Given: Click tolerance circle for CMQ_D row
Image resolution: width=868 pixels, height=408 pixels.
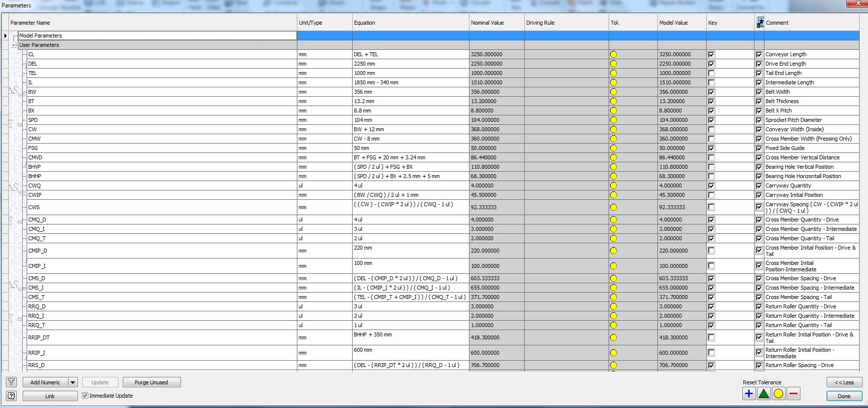Looking at the screenshot, I should tap(614, 220).
